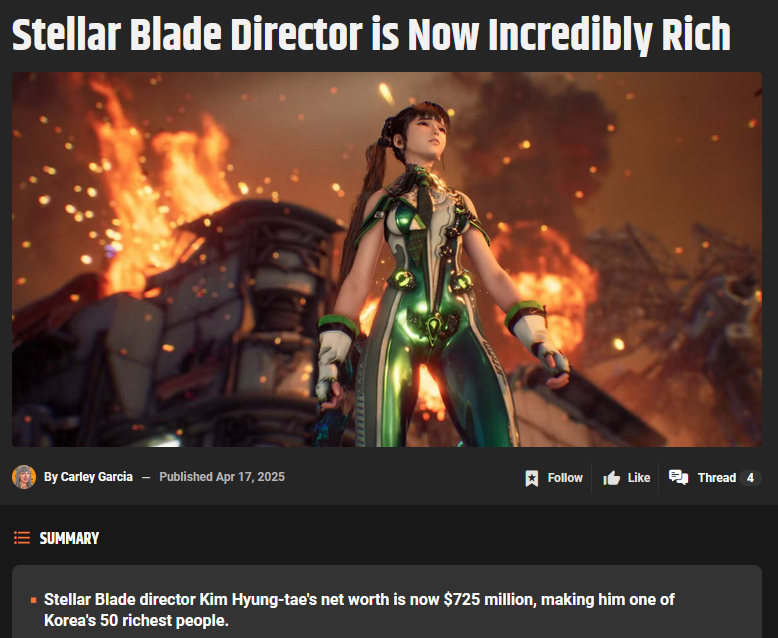Click the Kim Hyung-tae net worth summary text
The height and width of the screenshot is (638, 778).
[x=359, y=610]
